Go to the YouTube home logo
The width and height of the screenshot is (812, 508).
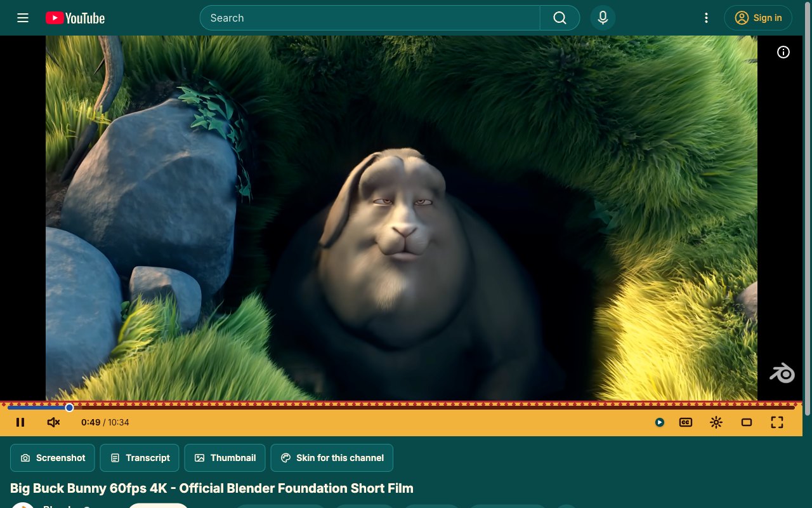tap(75, 18)
